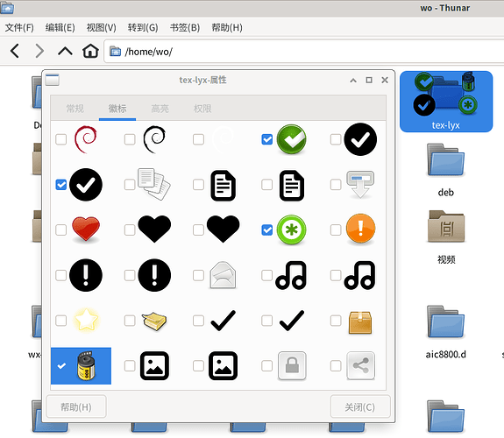This screenshot has height=438, width=504.
Task: Click the red heart emblem image
Action: pyautogui.click(x=86, y=230)
